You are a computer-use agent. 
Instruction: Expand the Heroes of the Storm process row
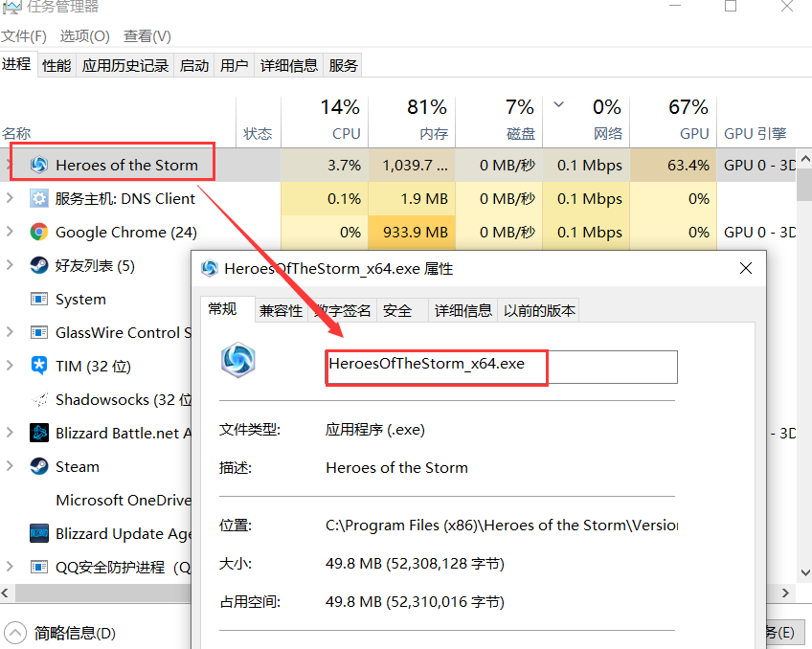(8, 165)
